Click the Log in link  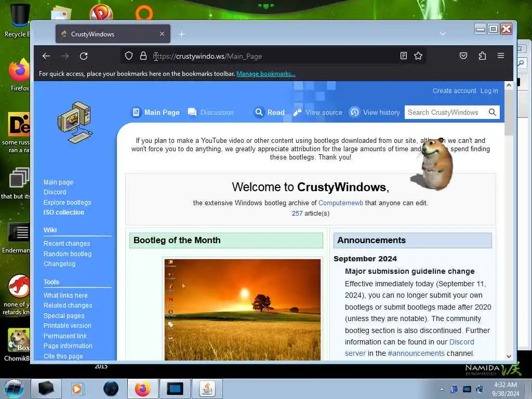(x=489, y=90)
